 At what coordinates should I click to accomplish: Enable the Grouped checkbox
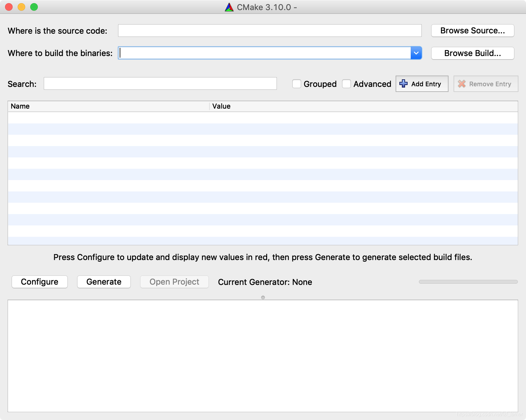[297, 84]
